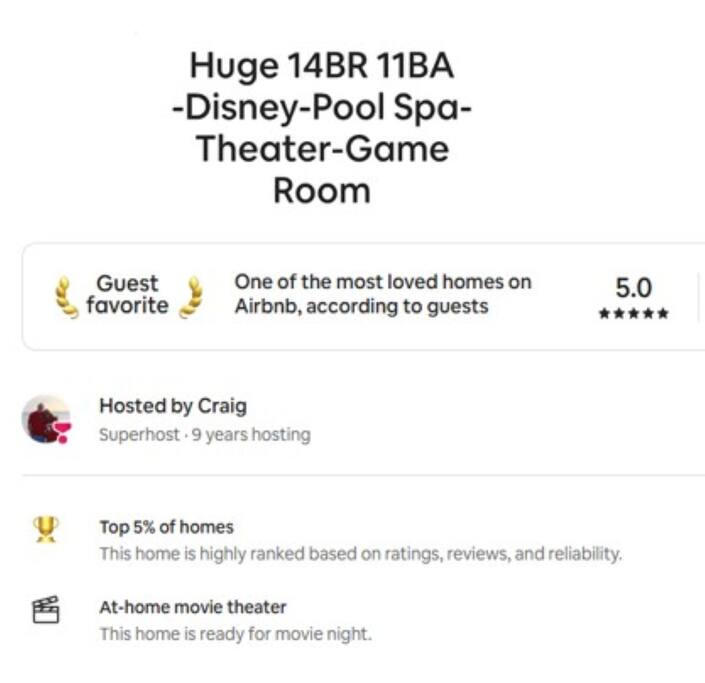The height and width of the screenshot is (683, 705).
Task: Select the 'Guest favorite' label
Action: point(127,295)
